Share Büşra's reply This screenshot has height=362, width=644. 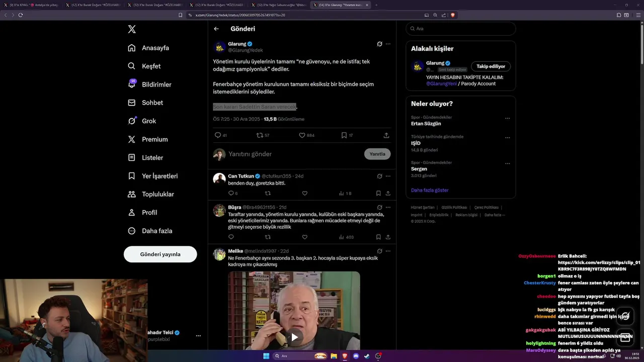point(388,237)
